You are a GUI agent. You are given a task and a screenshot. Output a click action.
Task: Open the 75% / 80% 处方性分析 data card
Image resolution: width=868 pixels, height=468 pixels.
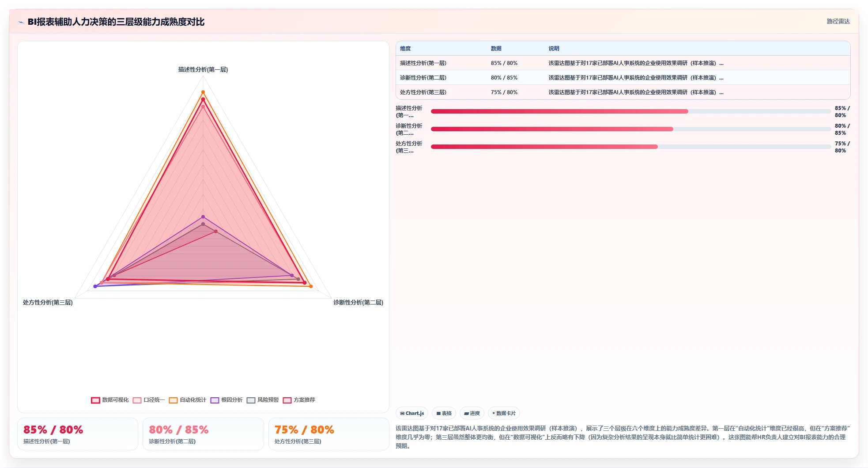click(328, 434)
